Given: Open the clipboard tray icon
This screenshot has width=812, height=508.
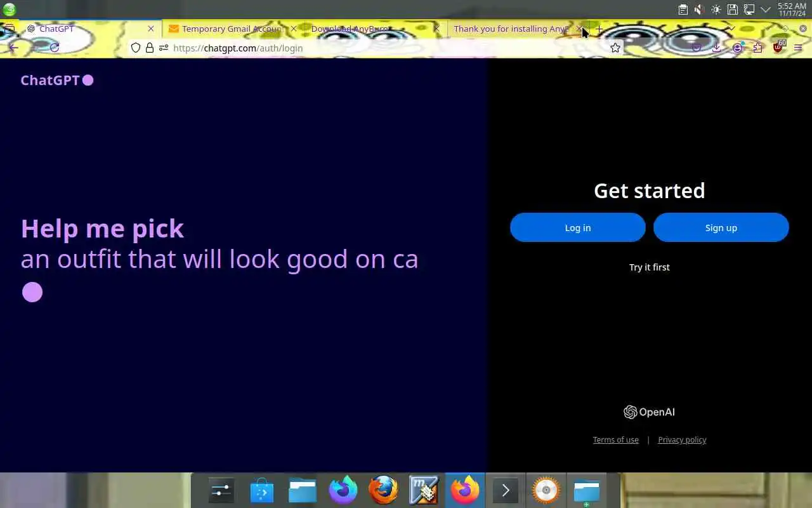Looking at the screenshot, I should point(683,10).
